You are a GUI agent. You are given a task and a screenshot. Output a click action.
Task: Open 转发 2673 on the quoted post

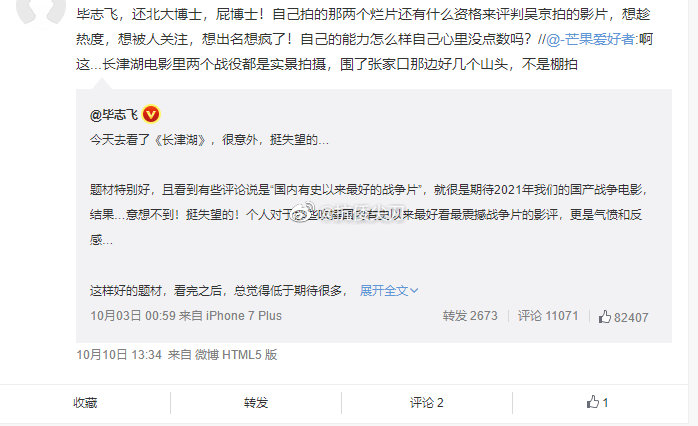(x=470, y=316)
